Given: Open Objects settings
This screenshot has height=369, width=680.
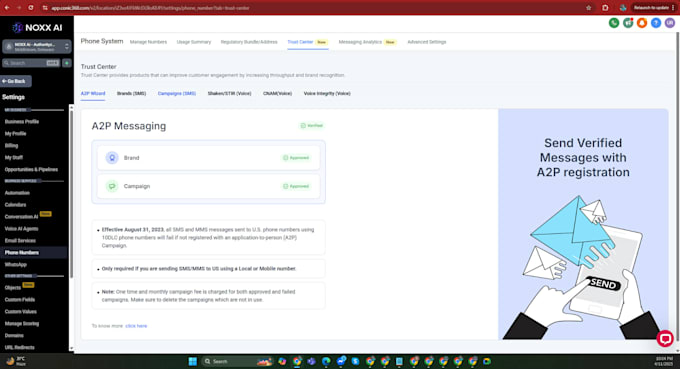Looking at the screenshot, I should 13,288.
